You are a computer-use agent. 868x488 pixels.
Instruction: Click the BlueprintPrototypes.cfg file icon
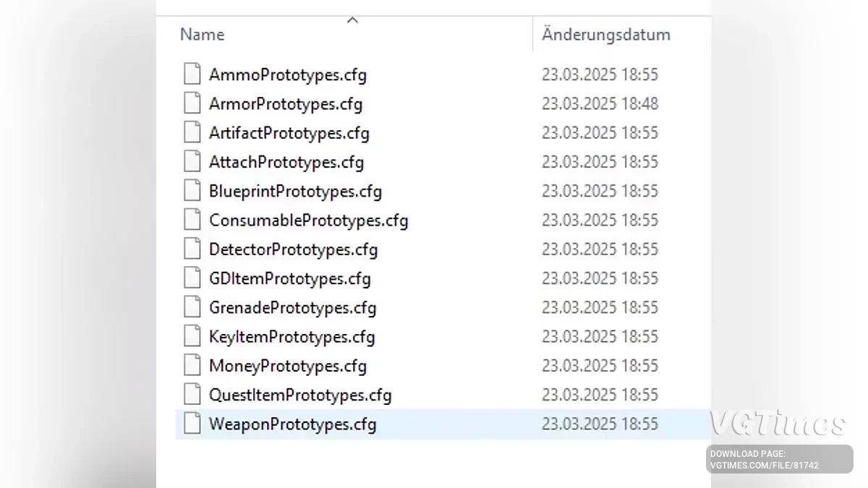192,190
